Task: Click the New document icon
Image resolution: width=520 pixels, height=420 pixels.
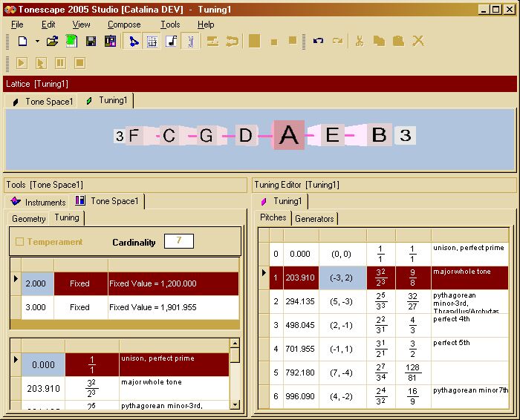Action: 22,42
